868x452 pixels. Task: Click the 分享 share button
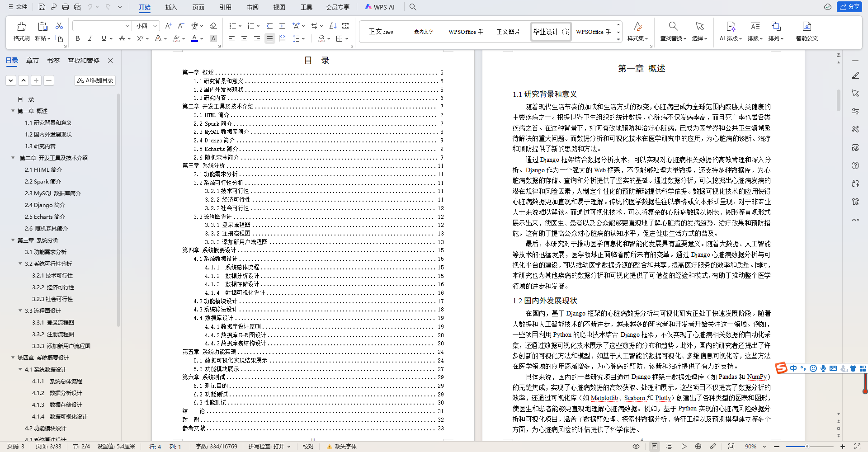[849, 7]
